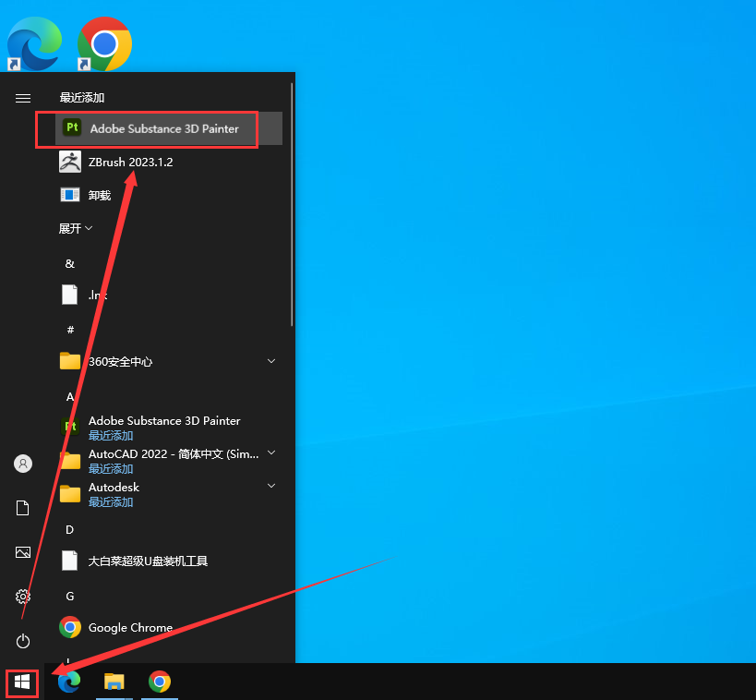
Task: Click the A letter group header
Action: [x=70, y=396]
